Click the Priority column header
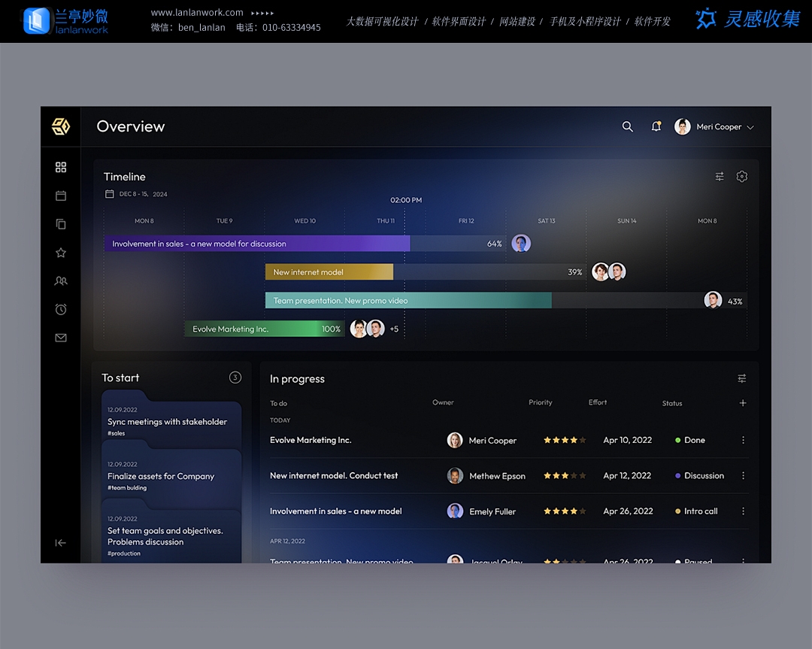812x649 pixels. (x=540, y=403)
